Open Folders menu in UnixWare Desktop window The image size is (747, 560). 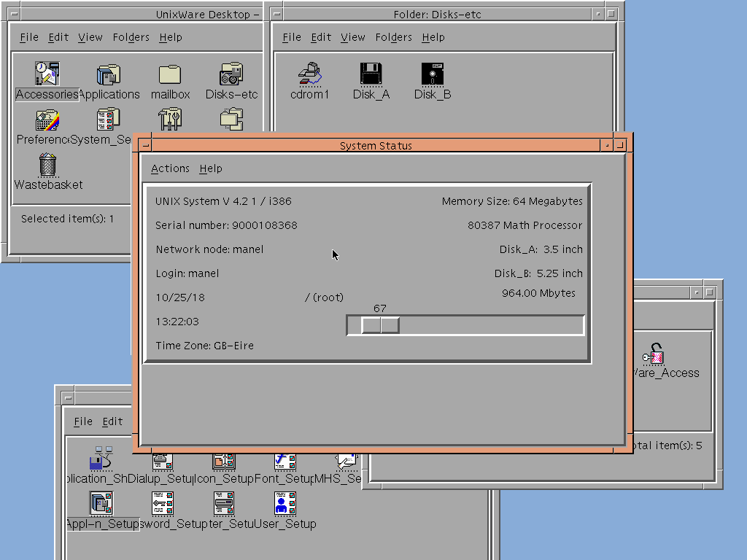[131, 37]
